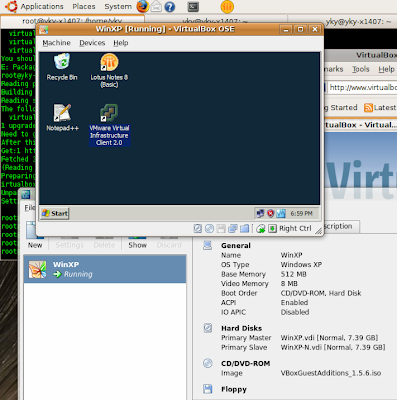Maximize the WinXP VirtualBox window
The width and height of the screenshot is (397, 400).
300,29
